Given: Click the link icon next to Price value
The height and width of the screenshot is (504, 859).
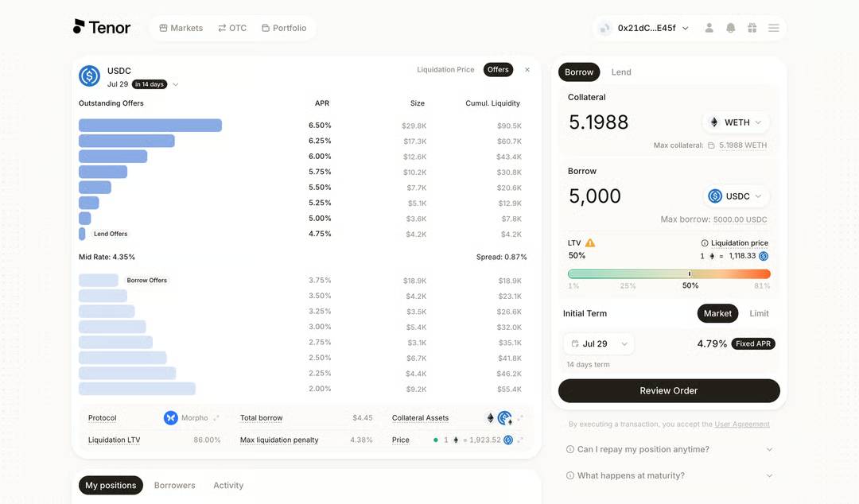Looking at the screenshot, I should (520, 440).
